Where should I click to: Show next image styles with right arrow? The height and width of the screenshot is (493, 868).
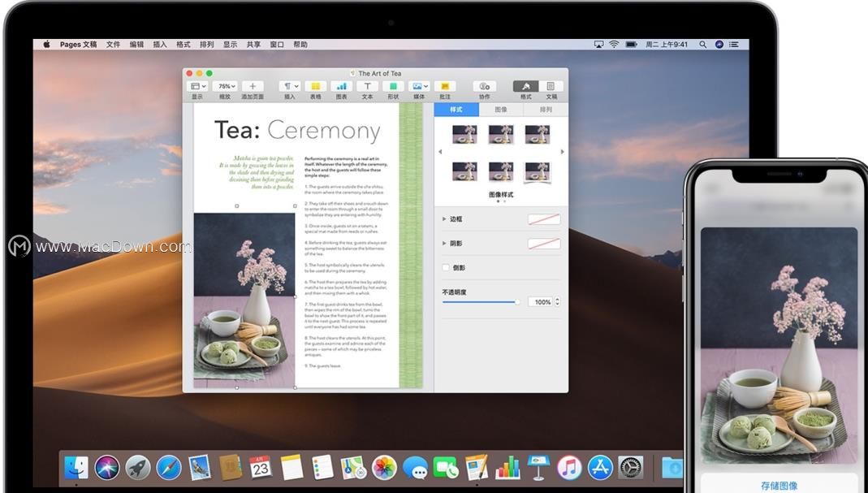[563, 152]
